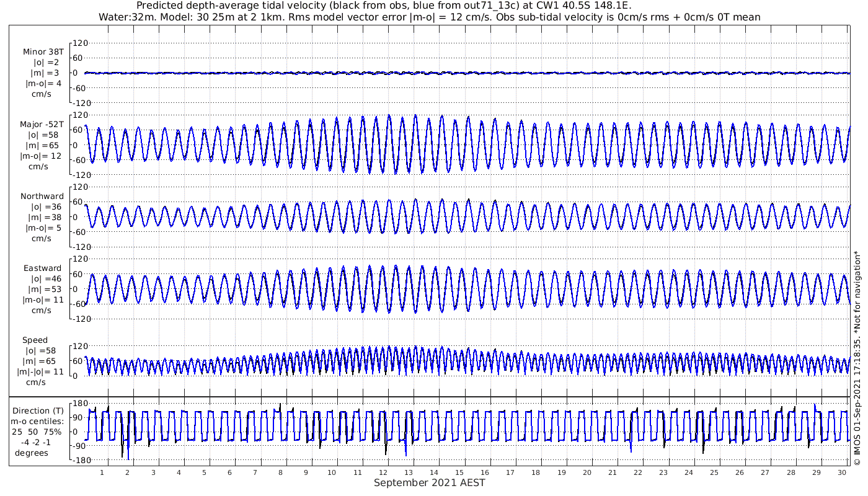Click the 'September 2021 AEST' axis title

point(429,483)
